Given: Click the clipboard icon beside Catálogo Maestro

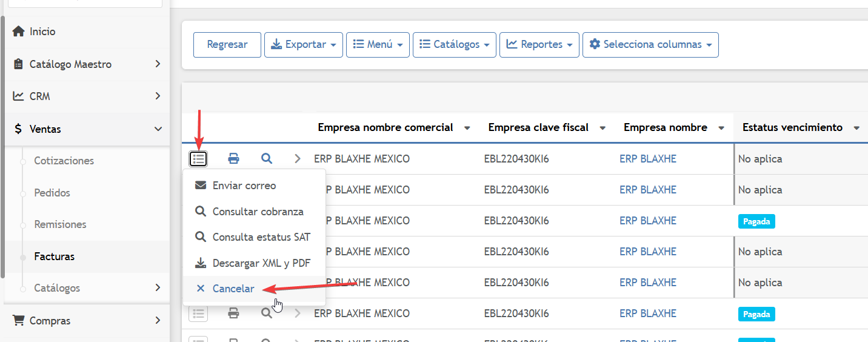Looking at the screenshot, I should [x=18, y=64].
